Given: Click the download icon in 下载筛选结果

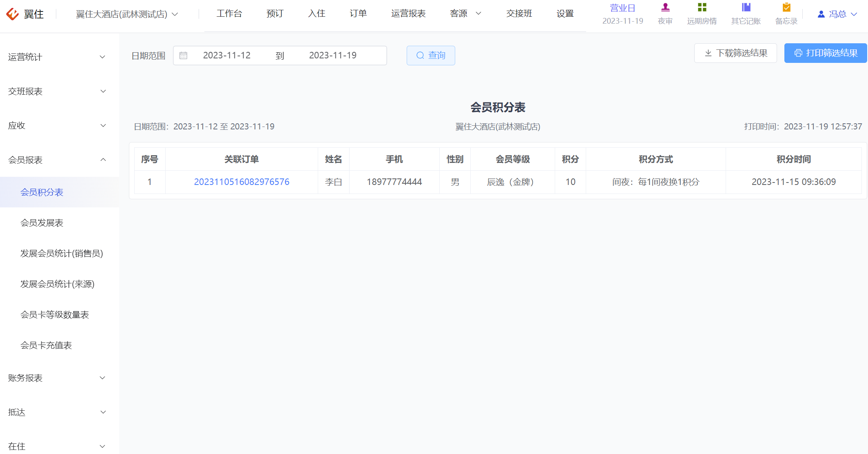Looking at the screenshot, I should (x=709, y=53).
